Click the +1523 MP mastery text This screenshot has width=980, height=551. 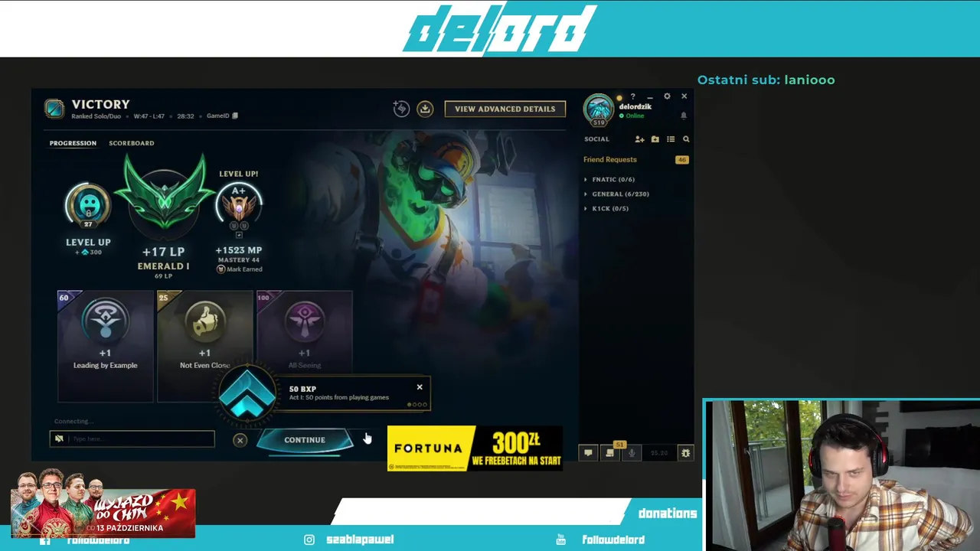click(x=239, y=250)
